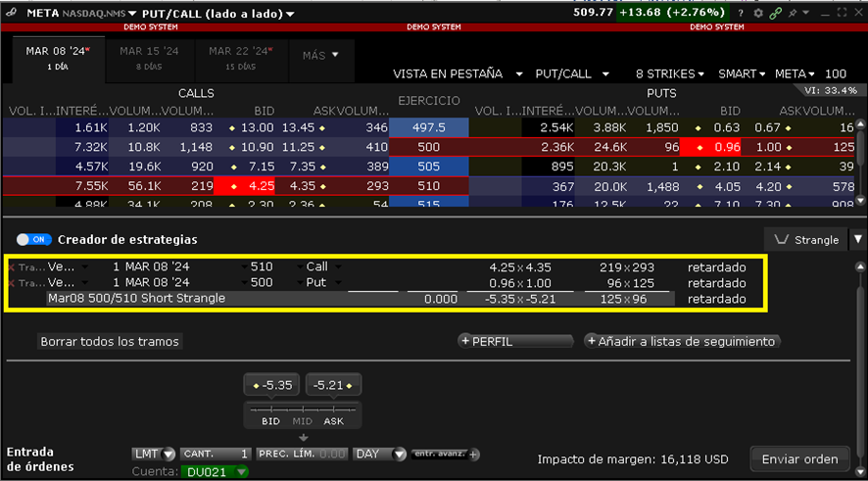Click MID on the bid-ask price slider
The height and width of the screenshot is (481, 868).
click(x=303, y=420)
